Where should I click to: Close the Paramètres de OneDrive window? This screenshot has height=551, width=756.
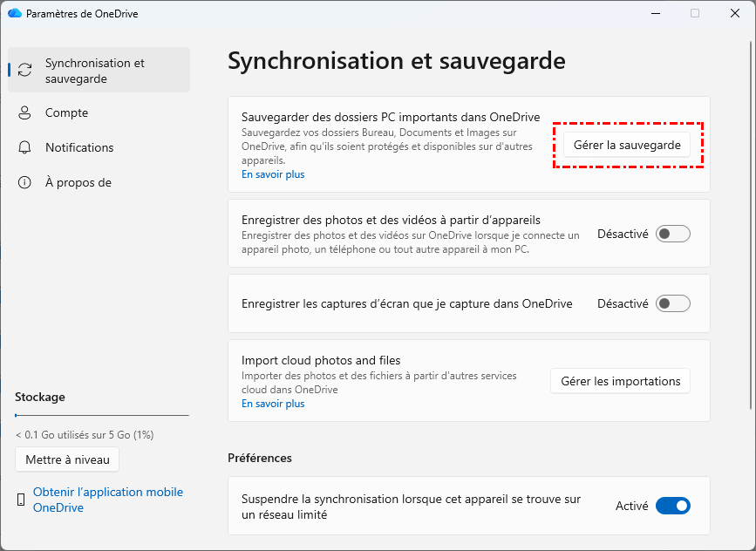pyautogui.click(x=734, y=13)
